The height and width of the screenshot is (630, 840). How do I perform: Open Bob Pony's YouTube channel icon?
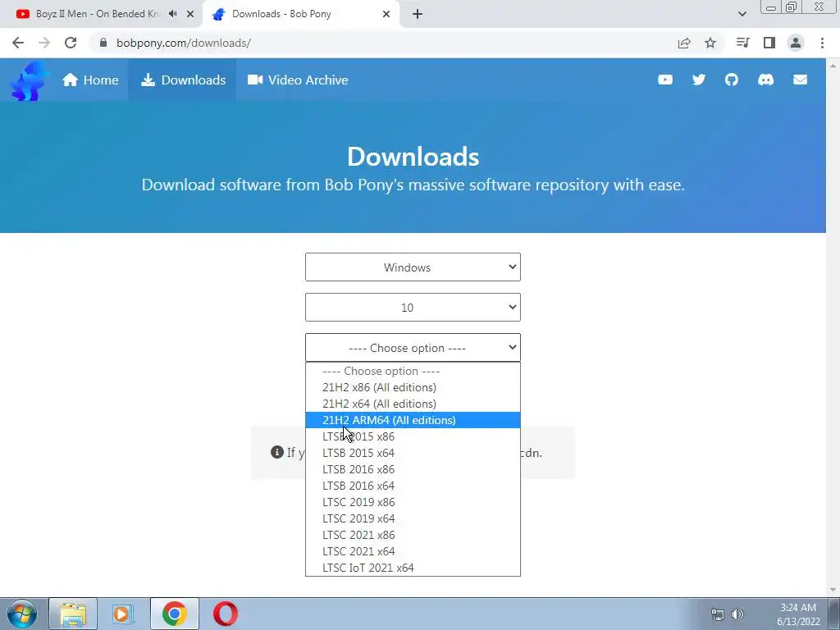[664, 80]
